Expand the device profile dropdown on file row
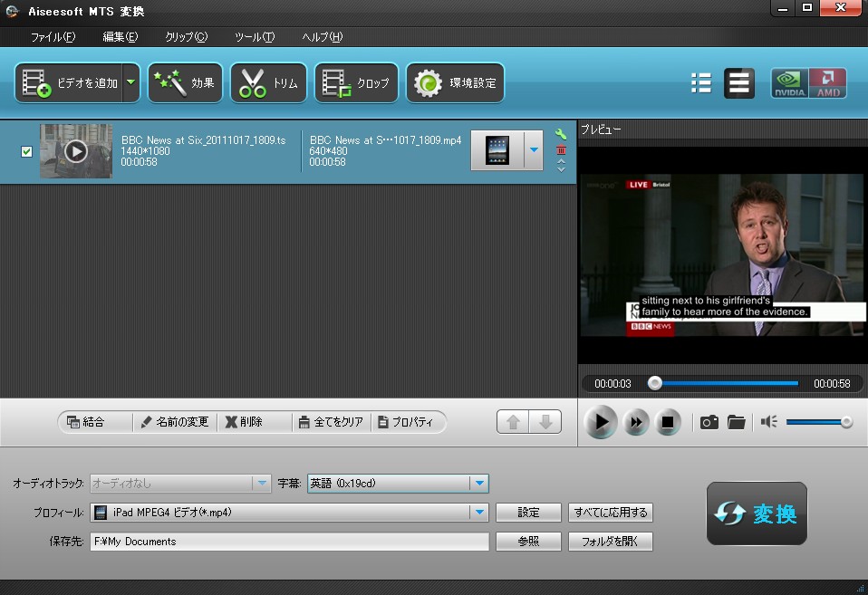The image size is (868, 595). pyautogui.click(x=534, y=150)
